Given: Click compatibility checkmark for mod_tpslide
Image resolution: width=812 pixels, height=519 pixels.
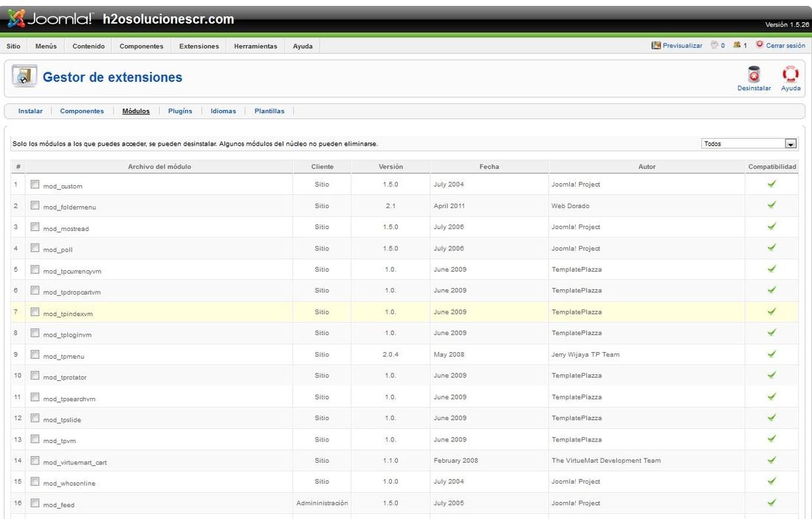Looking at the screenshot, I should click(x=771, y=417).
